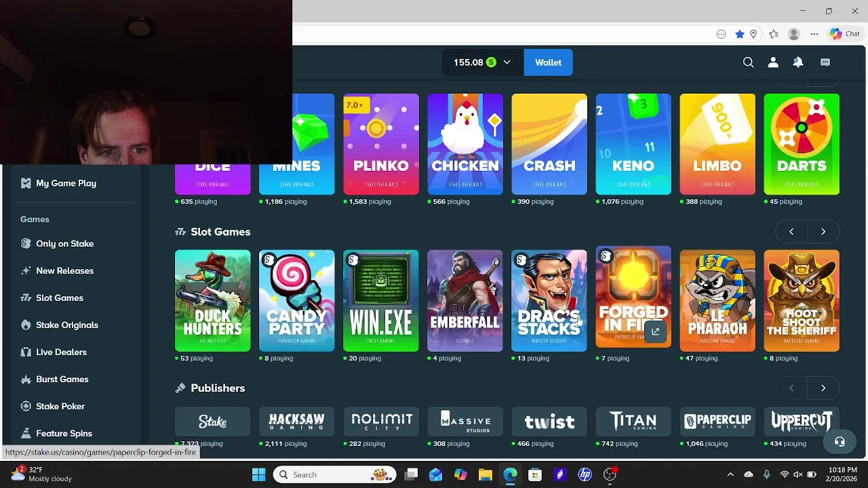Show next publishers with right arrow
Screen dimensions: 868x488
pos(823,388)
